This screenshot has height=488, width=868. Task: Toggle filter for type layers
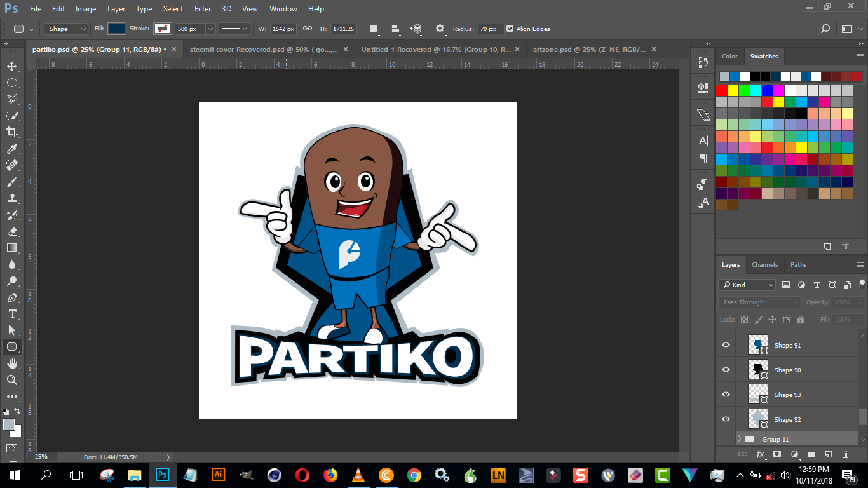pos(817,285)
